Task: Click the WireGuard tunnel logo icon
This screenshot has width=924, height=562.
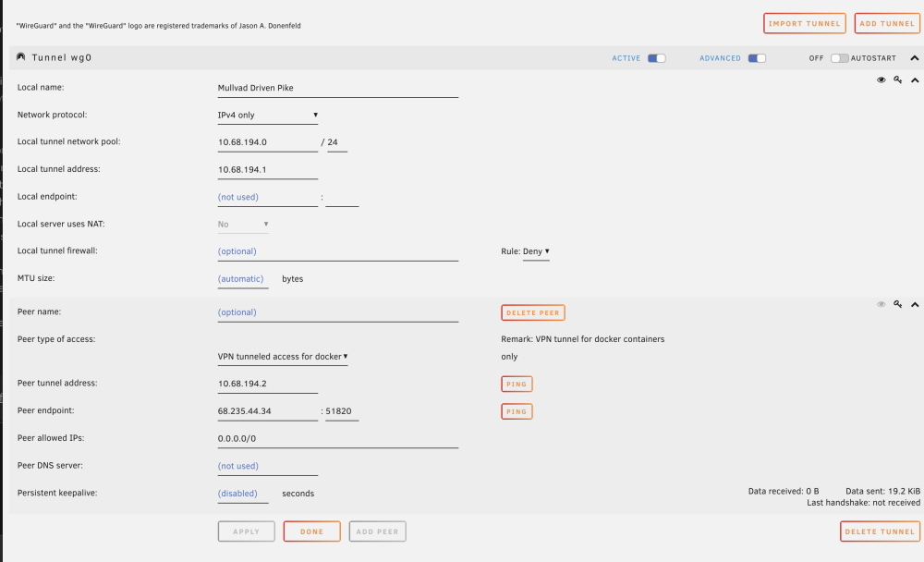Action: [x=20, y=56]
